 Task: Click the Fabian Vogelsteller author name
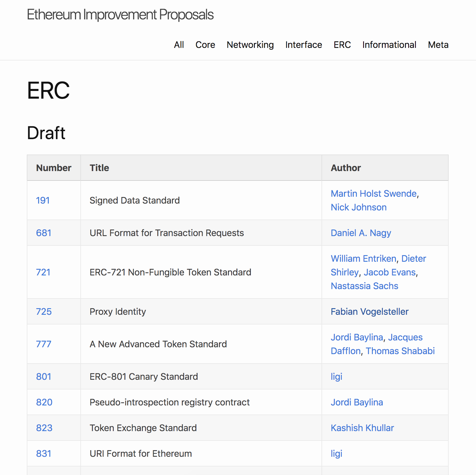tap(370, 312)
